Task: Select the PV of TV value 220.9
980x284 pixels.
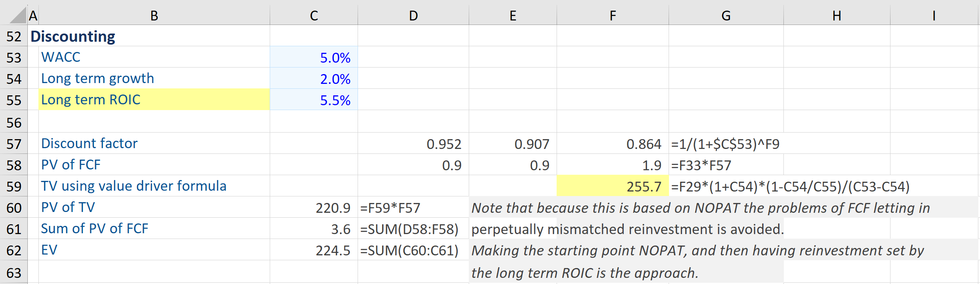Action: [x=313, y=207]
